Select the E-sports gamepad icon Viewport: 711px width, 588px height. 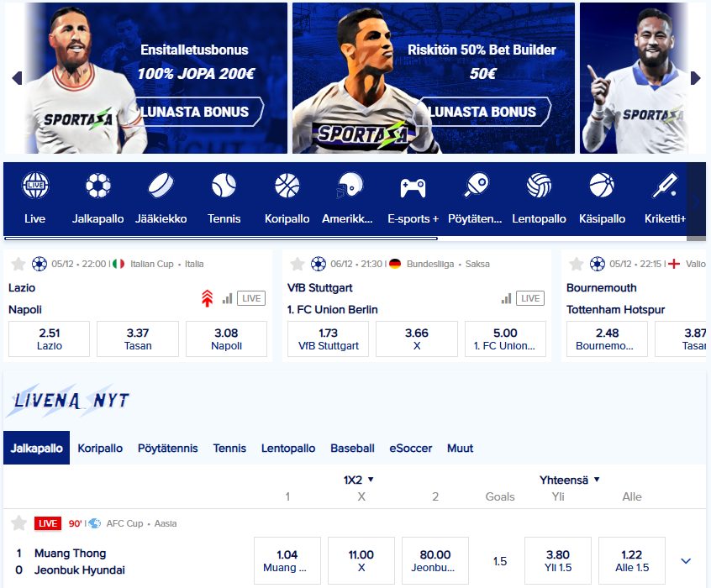[413, 187]
